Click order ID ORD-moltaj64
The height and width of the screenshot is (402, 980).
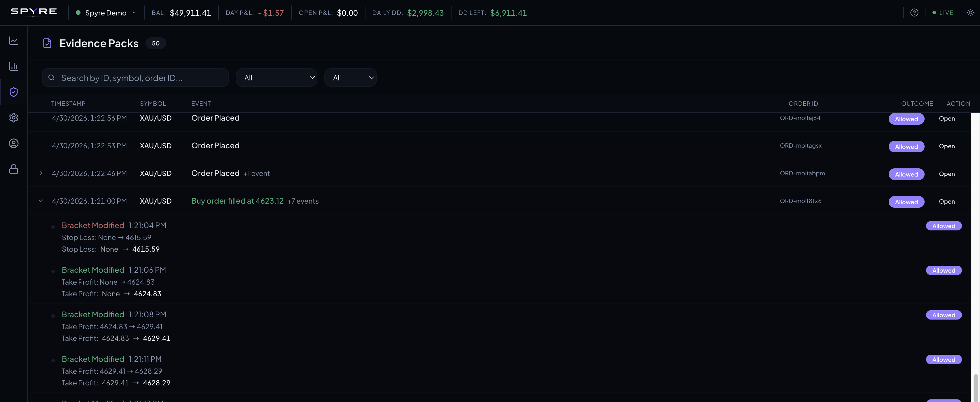800,118
